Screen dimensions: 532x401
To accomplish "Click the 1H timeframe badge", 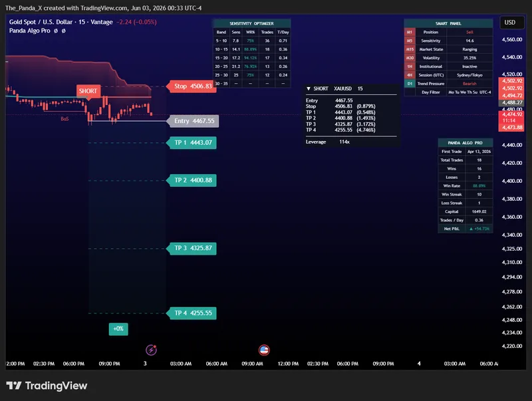I will (410, 67).
